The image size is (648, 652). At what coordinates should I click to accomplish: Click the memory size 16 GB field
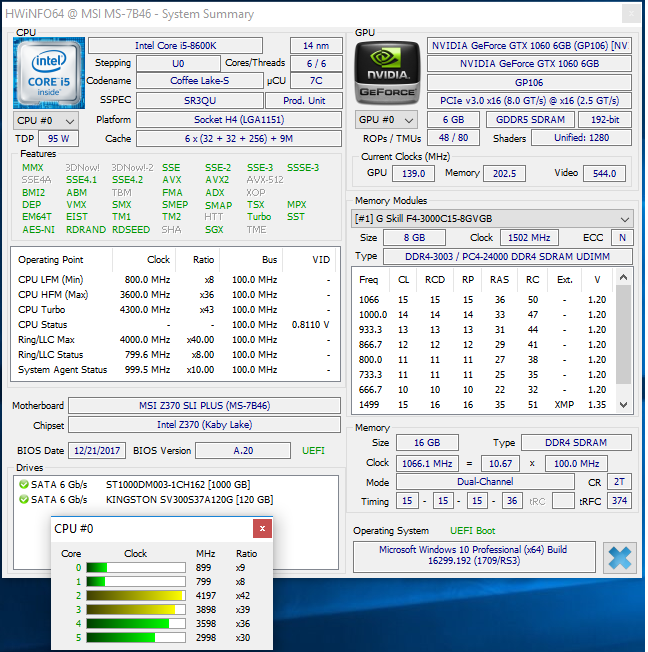point(427,442)
